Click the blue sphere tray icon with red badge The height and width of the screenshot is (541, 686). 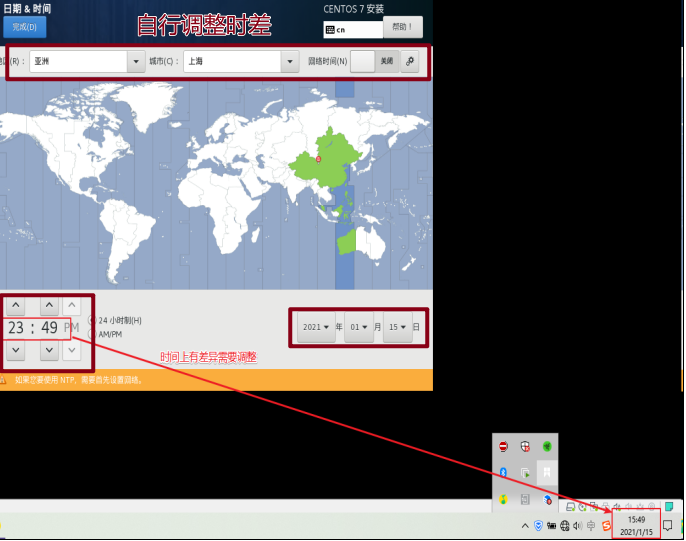[547, 499]
